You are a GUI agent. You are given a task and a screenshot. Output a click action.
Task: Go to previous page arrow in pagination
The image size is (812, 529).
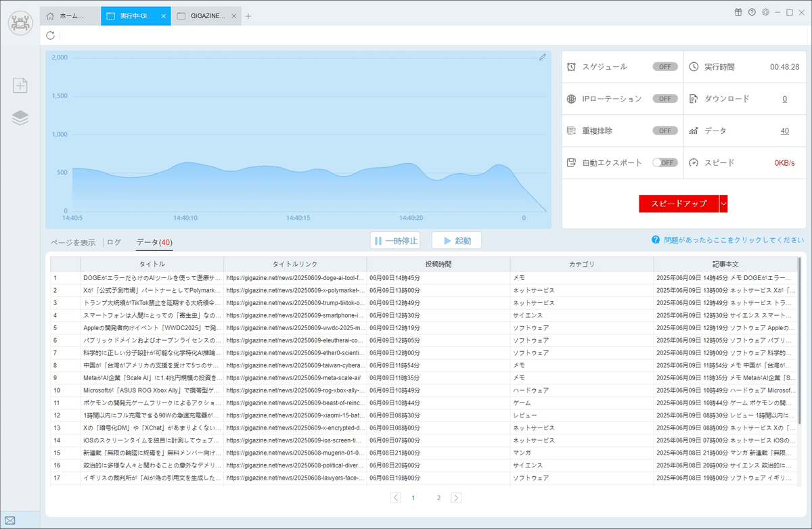click(x=396, y=498)
